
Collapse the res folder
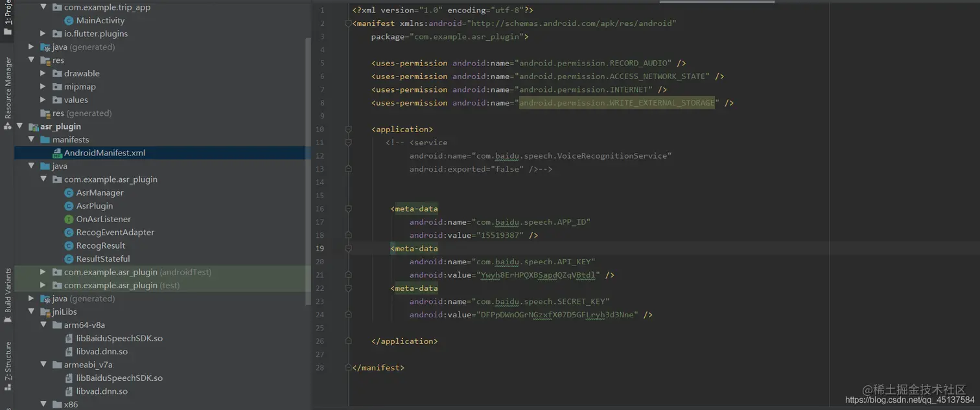point(31,60)
